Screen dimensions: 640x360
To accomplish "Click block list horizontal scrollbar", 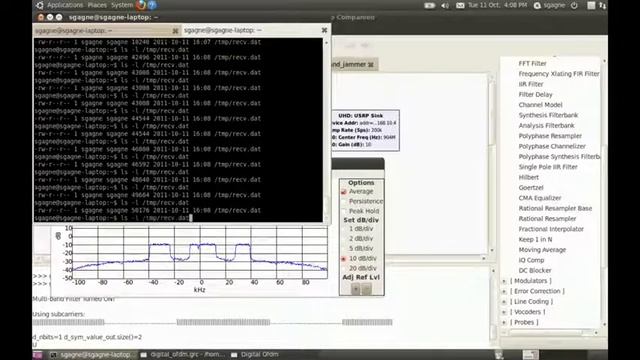I will (x=549, y=333).
